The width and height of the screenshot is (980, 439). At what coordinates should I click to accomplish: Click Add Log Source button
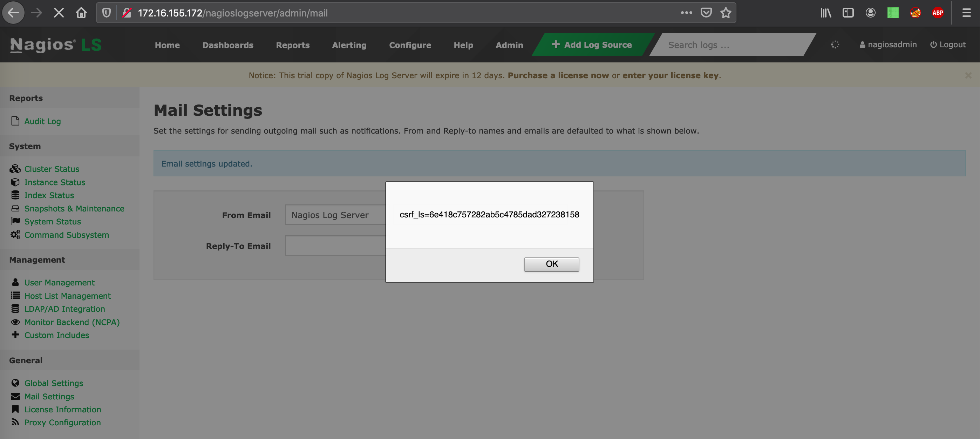coord(592,45)
